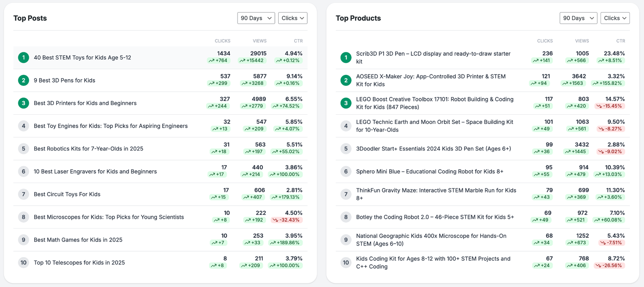The image size is (644, 287).
Task: Click the red -26.56% CTR trend badge
Action: pyautogui.click(x=609, y=266)
